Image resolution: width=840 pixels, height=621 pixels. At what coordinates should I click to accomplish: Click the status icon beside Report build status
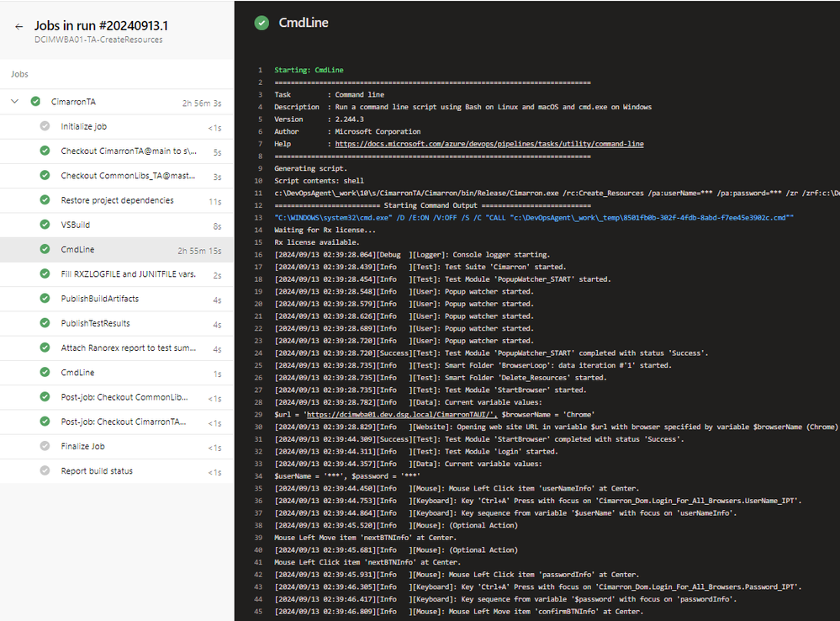(x=45, y=471)
